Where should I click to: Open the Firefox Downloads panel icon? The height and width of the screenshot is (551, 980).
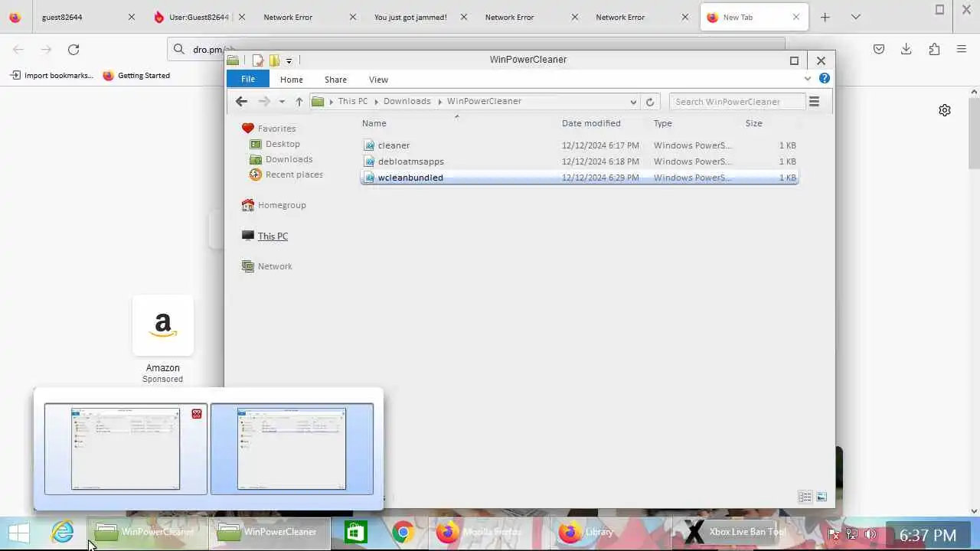[x=906, y=49]
